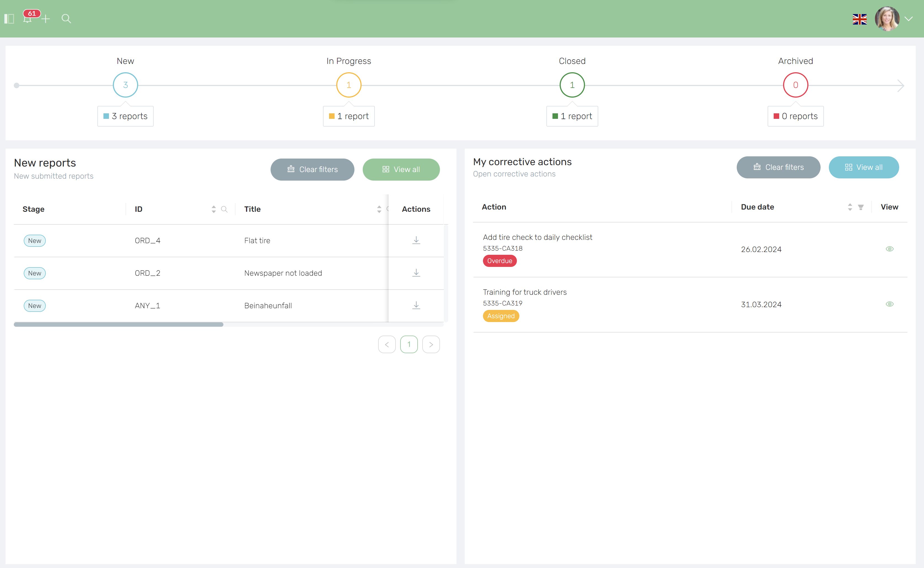Select the ANY_1 ID cell
The height and width of the screenshot is (568, 924).
(x=148, y=306)
